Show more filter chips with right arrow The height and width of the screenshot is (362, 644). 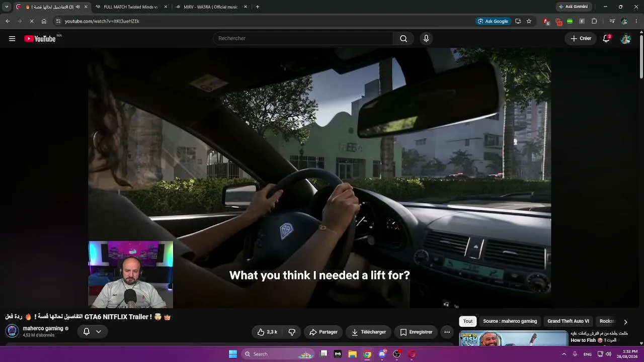point(625,322)
